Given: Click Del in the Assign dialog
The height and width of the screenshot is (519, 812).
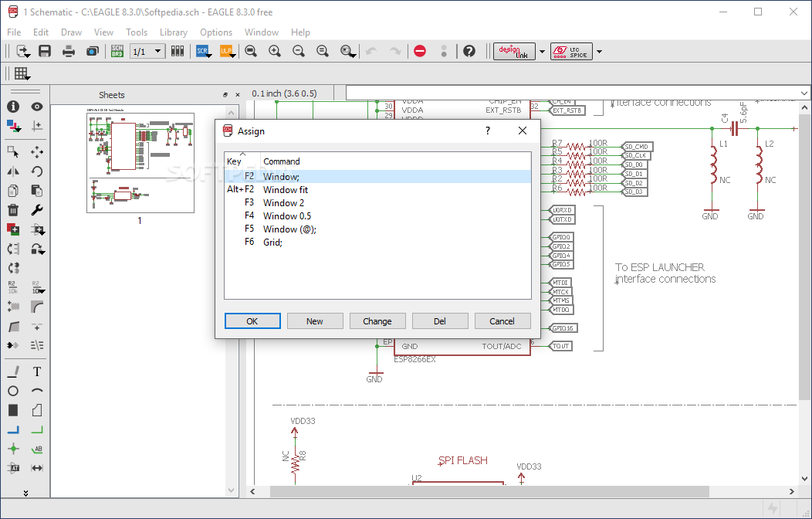Looking at the screenshot, I should pyautogui.click(x=440, y=321).
